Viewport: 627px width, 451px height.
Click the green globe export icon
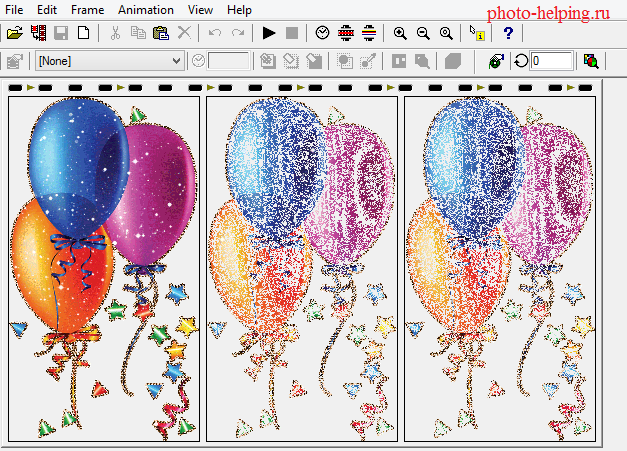[496, 61]
